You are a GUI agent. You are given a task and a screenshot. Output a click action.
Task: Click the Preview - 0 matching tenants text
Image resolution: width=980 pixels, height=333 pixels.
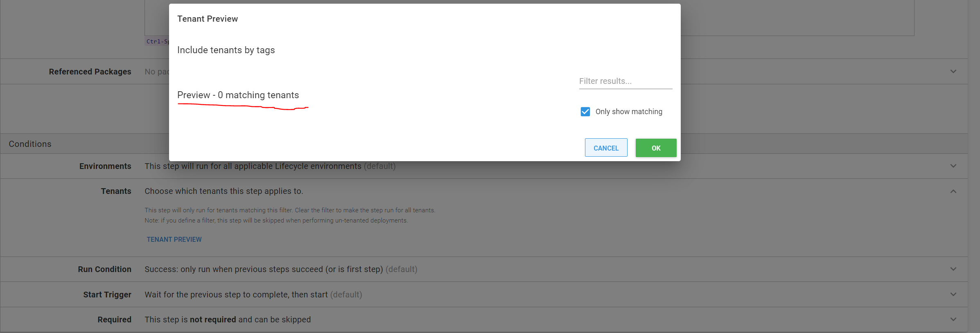(x=238, y=95)
